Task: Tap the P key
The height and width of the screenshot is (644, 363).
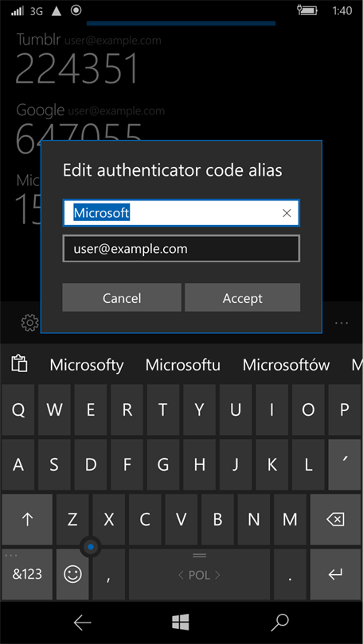Action: click(345, 409)
